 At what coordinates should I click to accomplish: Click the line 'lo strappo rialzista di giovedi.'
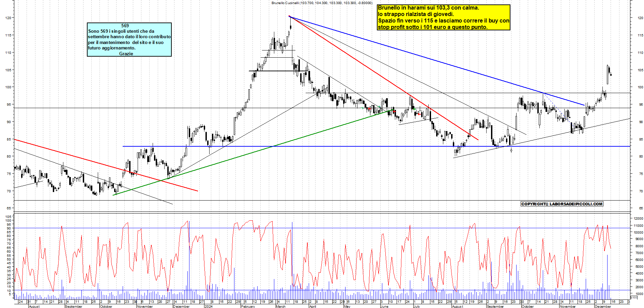[416, 14]
